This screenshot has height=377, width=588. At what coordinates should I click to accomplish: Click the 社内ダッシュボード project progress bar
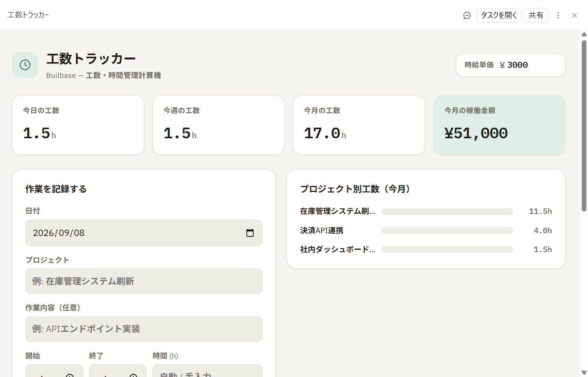point(447,249)
